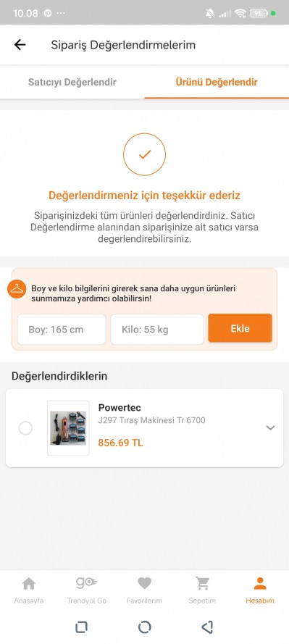Tap Android recent apps square icon
This screenshot has height=644, width=289.
tap(81, 627)
